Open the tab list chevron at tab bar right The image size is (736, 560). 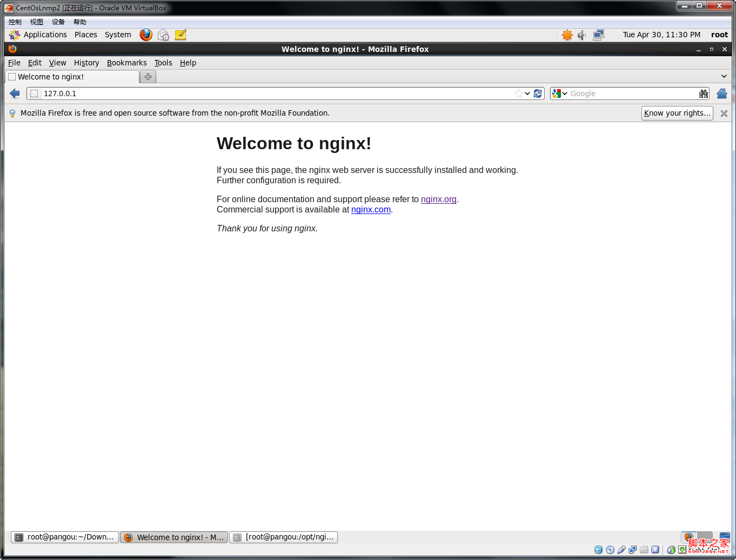click(724, 76)
